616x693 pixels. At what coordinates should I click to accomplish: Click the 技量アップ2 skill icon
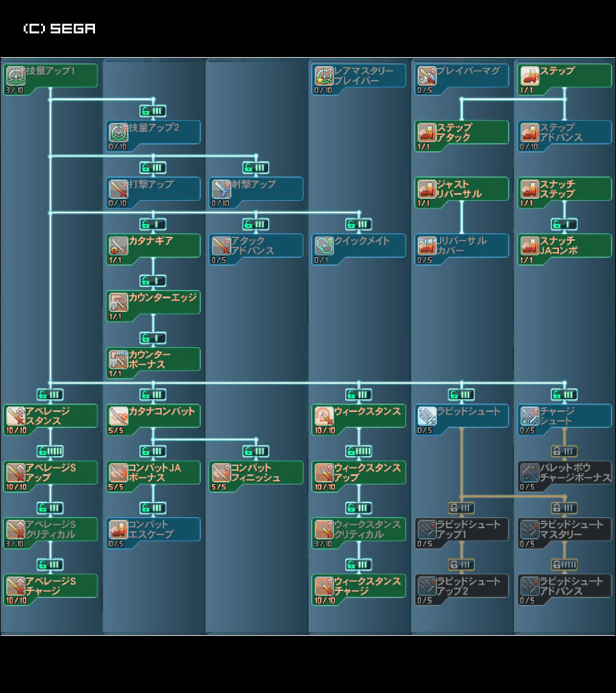[x=119, y=132]
